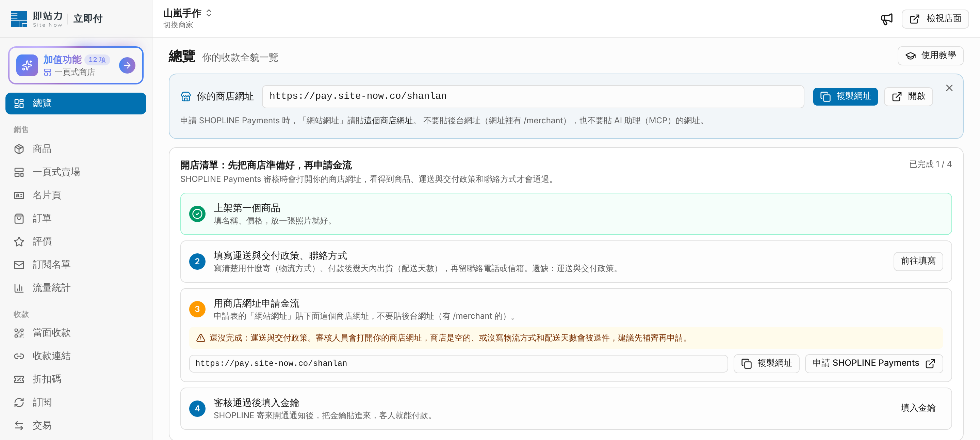This screenshot has height=440, width=980.
Task: Open 折扣碼 sidebar entry
Action: pyautogui.click(x=76, y=379)
